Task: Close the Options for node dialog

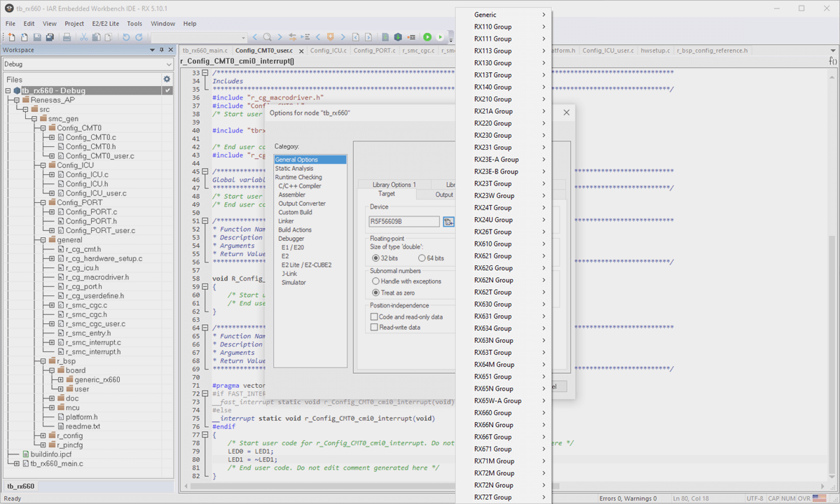Action: pos(566,113)
